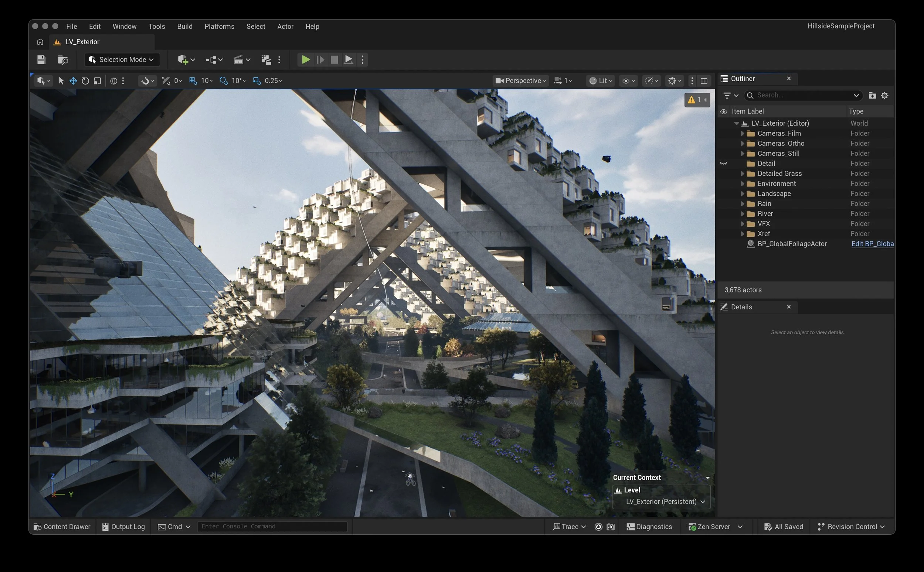924x572 pixels.
Task: Save the current level with the disk icon
Action: click(x=41, y=60)
